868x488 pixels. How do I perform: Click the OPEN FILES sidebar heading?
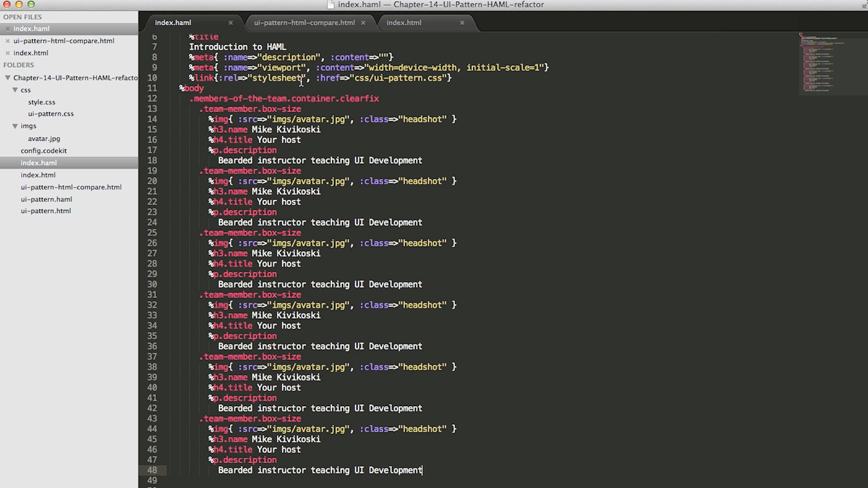click(22, 17)
